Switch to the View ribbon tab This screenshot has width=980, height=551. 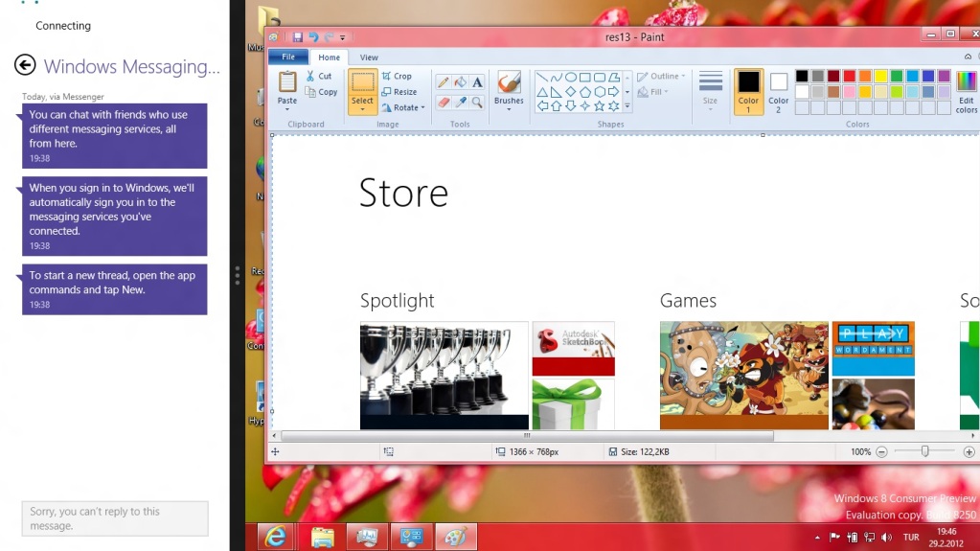(369, 57)
